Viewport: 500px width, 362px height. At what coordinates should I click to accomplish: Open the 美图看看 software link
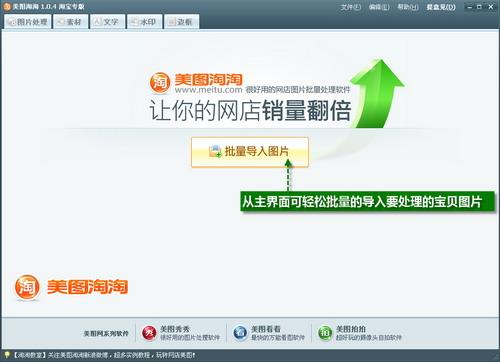point(278,333)
